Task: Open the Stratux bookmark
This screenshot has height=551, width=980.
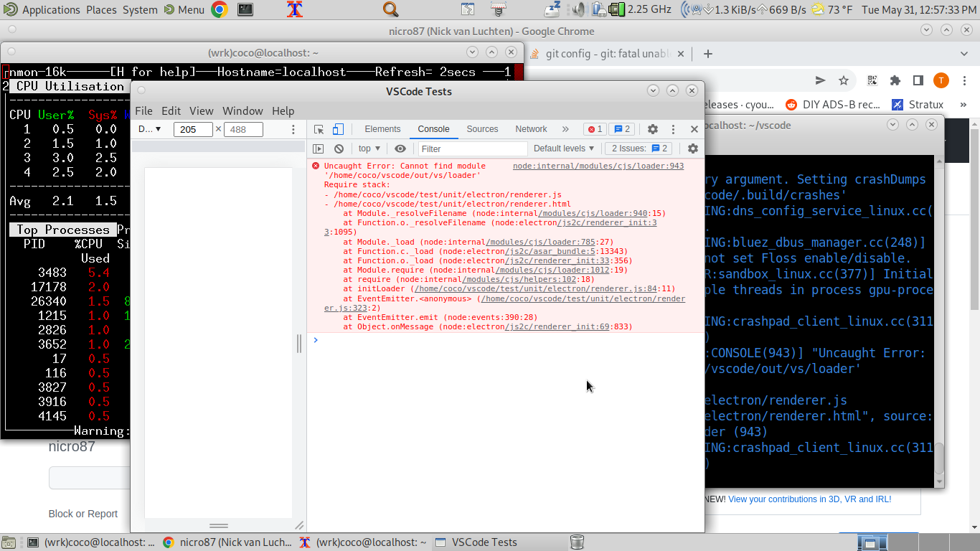Action: pyautogui.click(x=918, y=104)
